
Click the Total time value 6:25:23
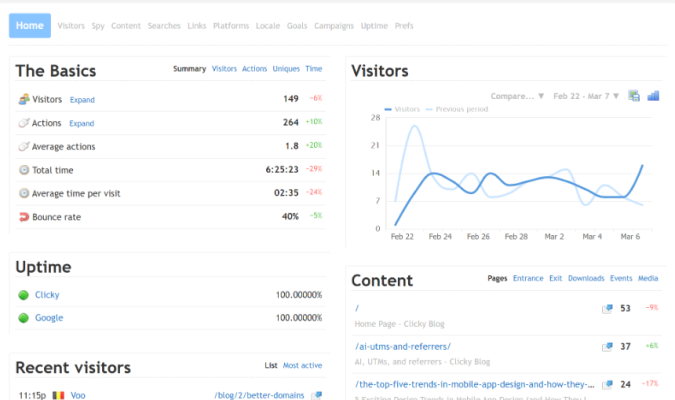pos(282,170)
